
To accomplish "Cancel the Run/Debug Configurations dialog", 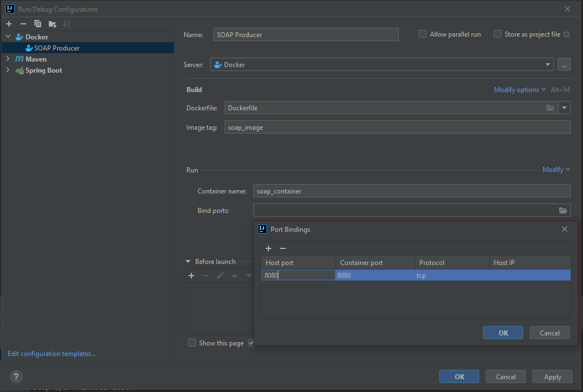I will pos(505,377).
